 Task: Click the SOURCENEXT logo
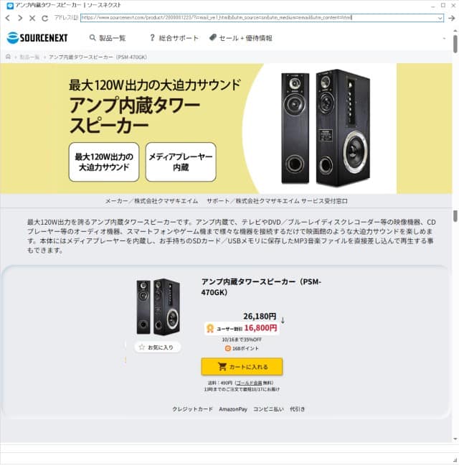[x=37, y=38]
